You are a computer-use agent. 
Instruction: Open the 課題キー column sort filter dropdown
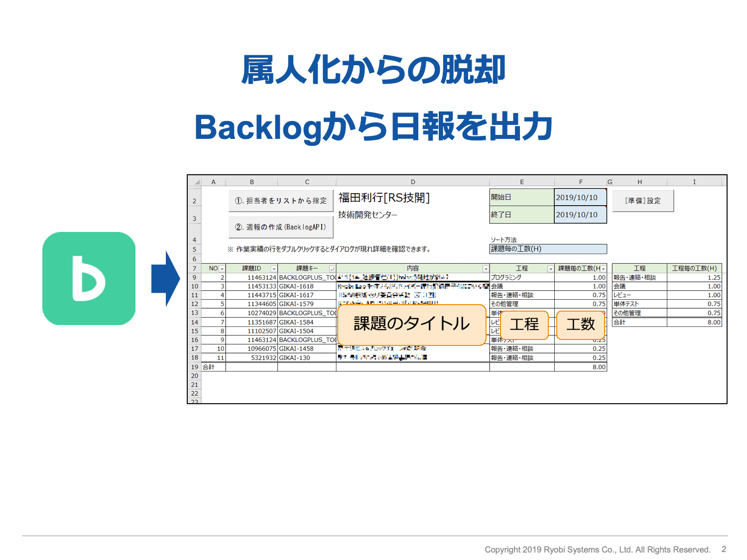point(332,269)
